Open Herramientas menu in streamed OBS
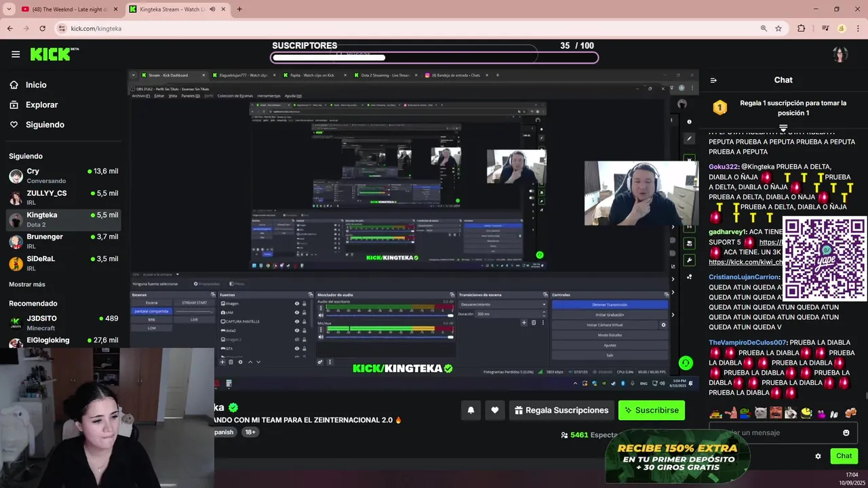Screen dimensions: 868x488 coord(269,96)
